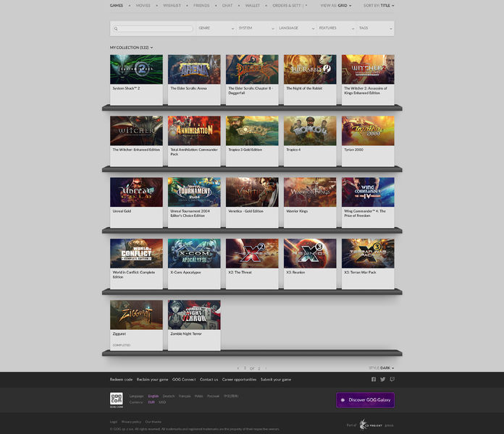Open the World in Conflict cover
The width and height of the screenshot is (504, 434).
point(136,253)
